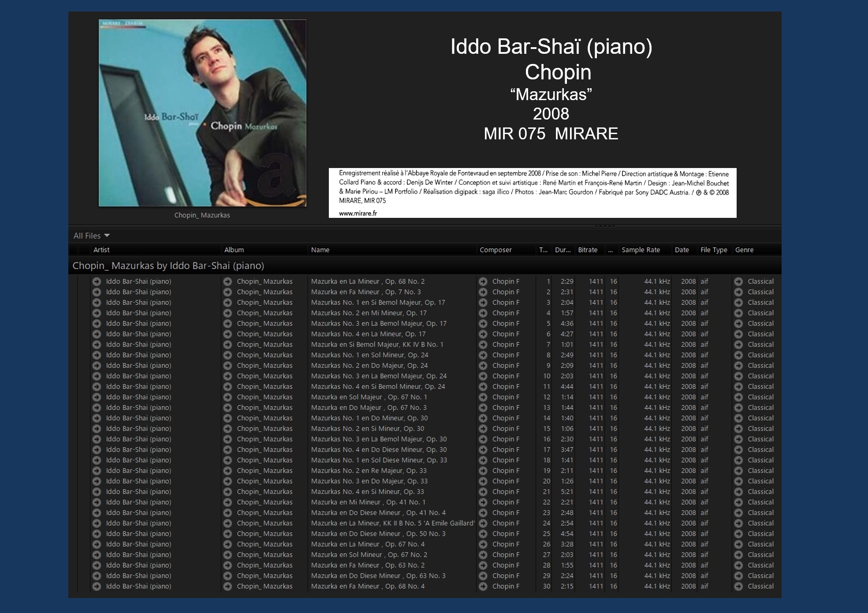Select track Mazurkas No. 1 en Si Bemol Majeur, Op. 17

(x=378, y=303)
